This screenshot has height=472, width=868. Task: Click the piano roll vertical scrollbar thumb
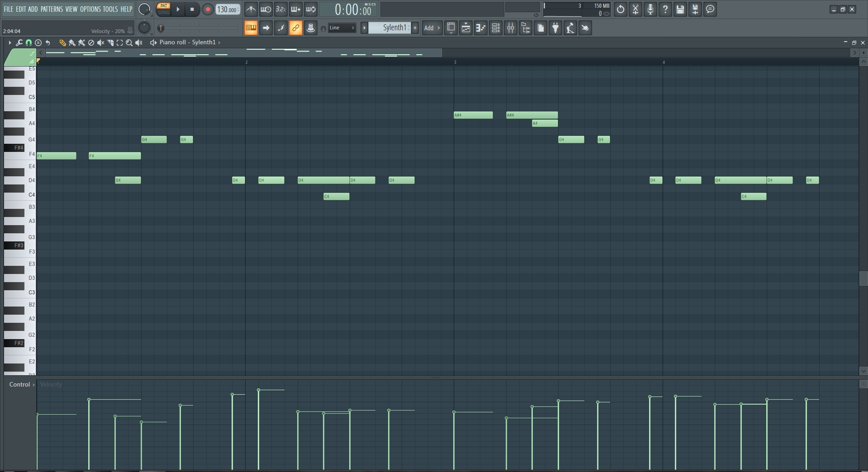click(x=863, y=278)
